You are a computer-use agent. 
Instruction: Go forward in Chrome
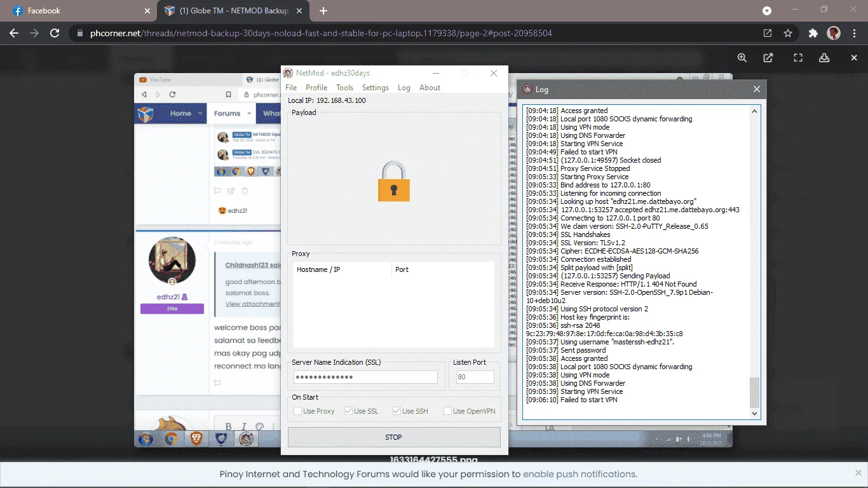coord(34,33)
